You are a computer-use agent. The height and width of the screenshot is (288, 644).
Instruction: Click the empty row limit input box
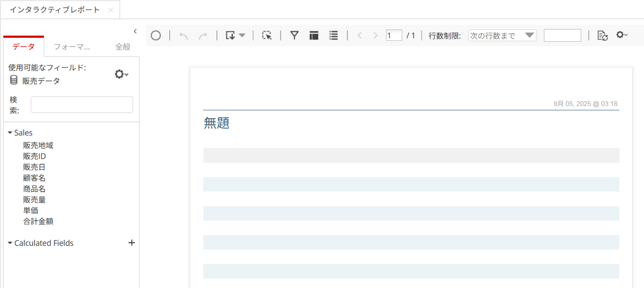563,35
